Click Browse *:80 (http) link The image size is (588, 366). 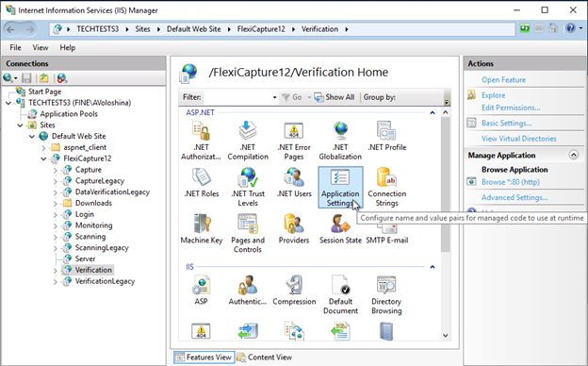click(x=511, y=182)
